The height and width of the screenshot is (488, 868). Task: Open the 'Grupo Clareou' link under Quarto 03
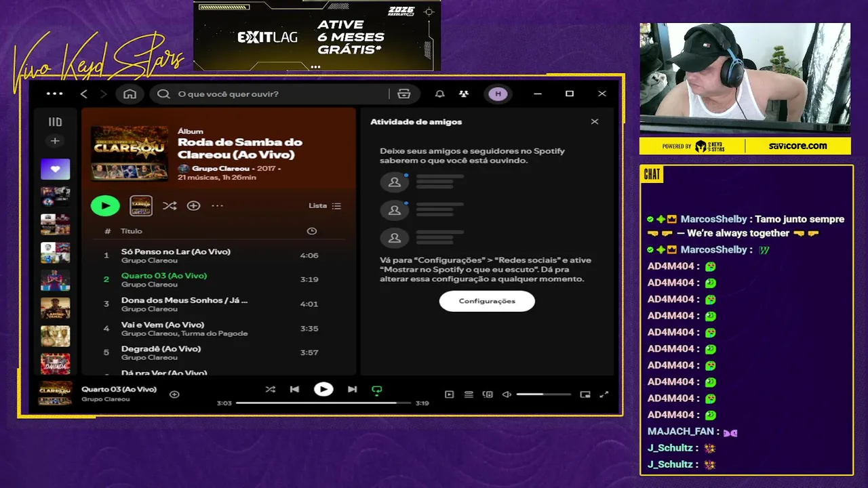pos(149,285)
